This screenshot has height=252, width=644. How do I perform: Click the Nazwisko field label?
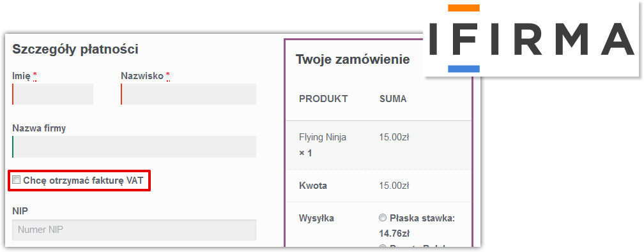[142, 76]
